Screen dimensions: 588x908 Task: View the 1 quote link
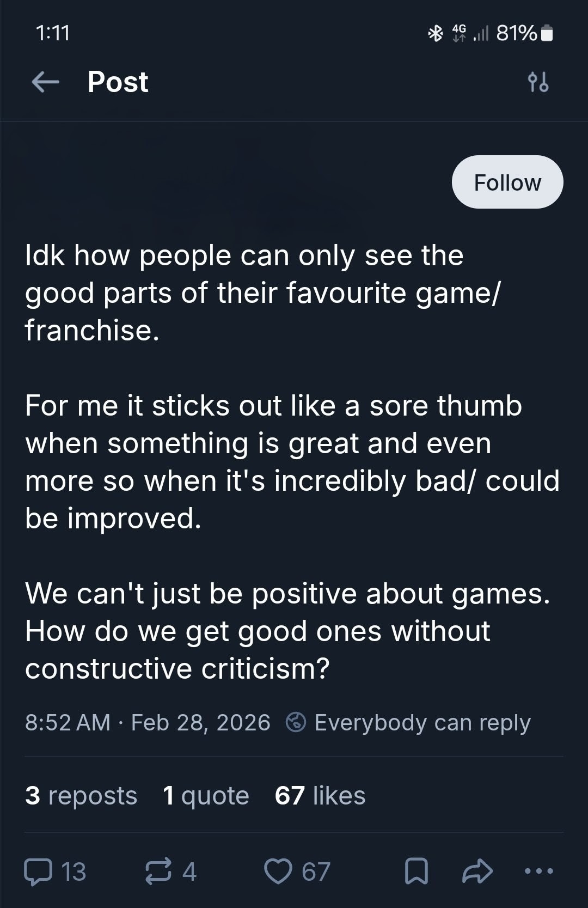(x=206, y=795)
